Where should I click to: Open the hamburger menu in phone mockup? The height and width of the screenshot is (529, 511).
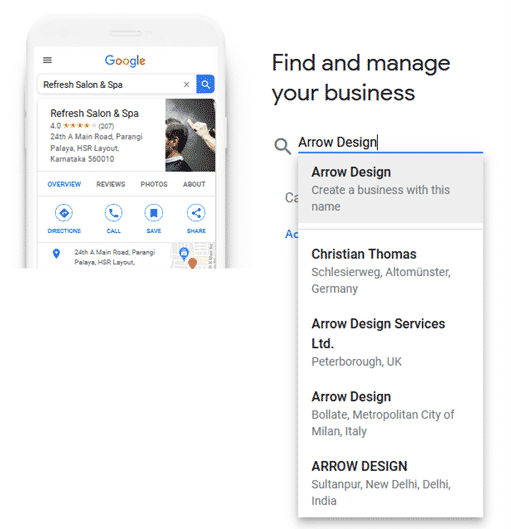[x=47, y=60]
